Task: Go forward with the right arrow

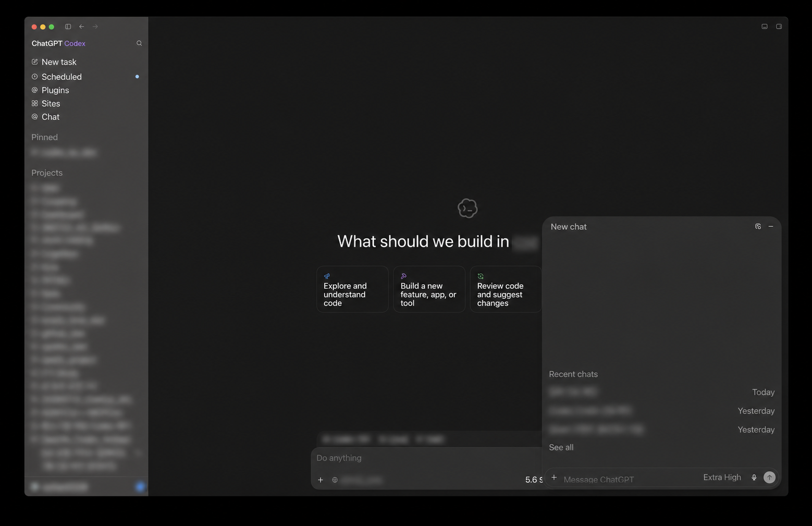Action: tap(95, 27)
